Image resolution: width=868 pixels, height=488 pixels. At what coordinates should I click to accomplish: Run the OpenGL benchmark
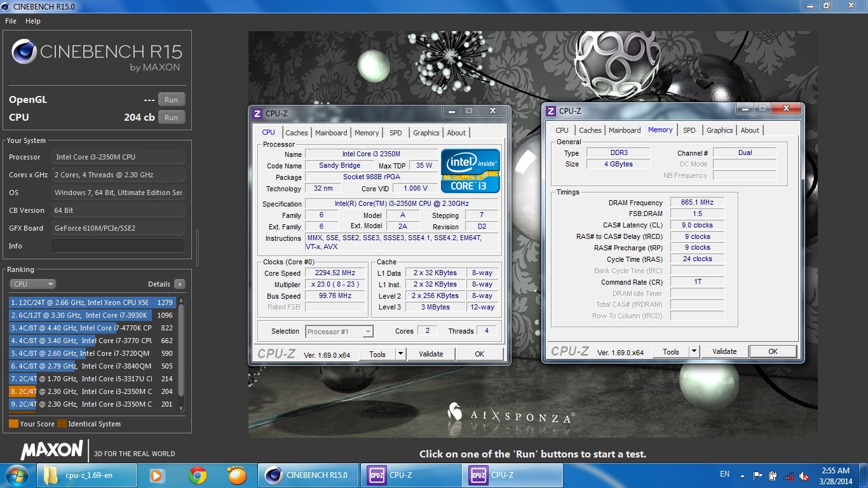172,100
